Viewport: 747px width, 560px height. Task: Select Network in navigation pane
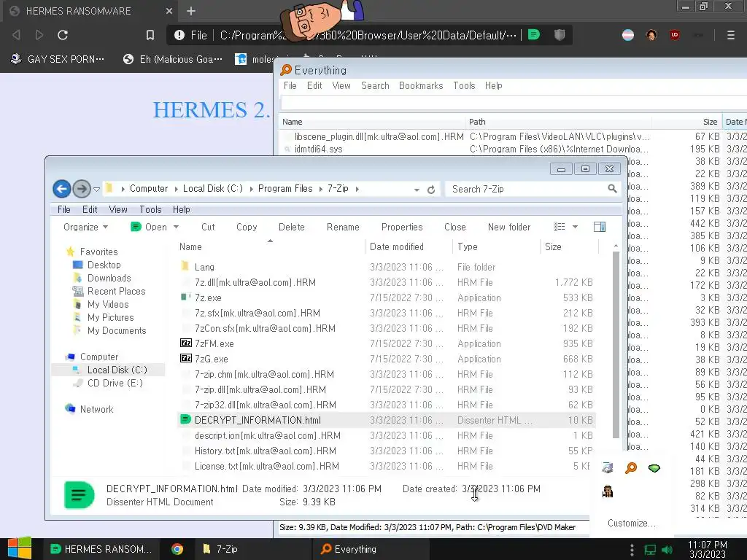pyautogui.click(x=96, y=409)
